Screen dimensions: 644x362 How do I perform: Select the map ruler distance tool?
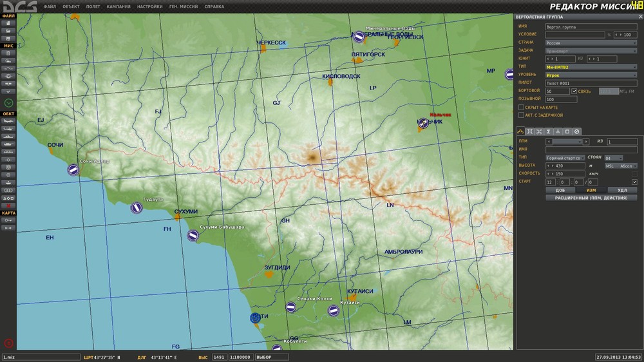(x=8, y=227)
